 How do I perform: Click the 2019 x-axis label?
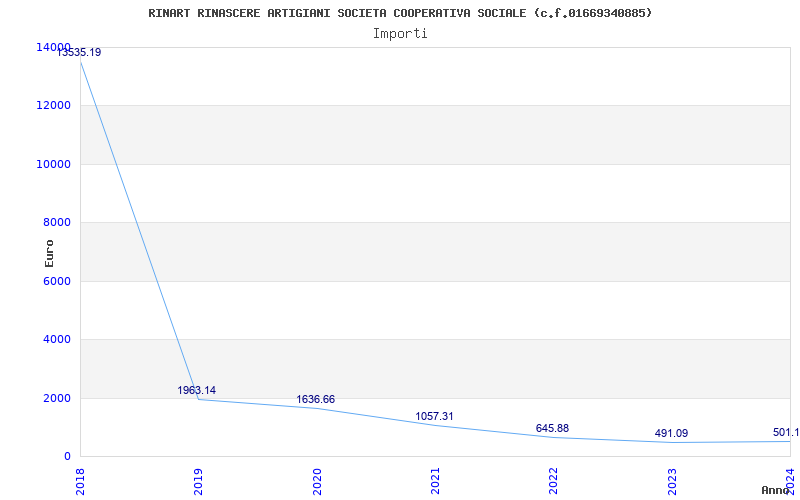tap(198, 481)
